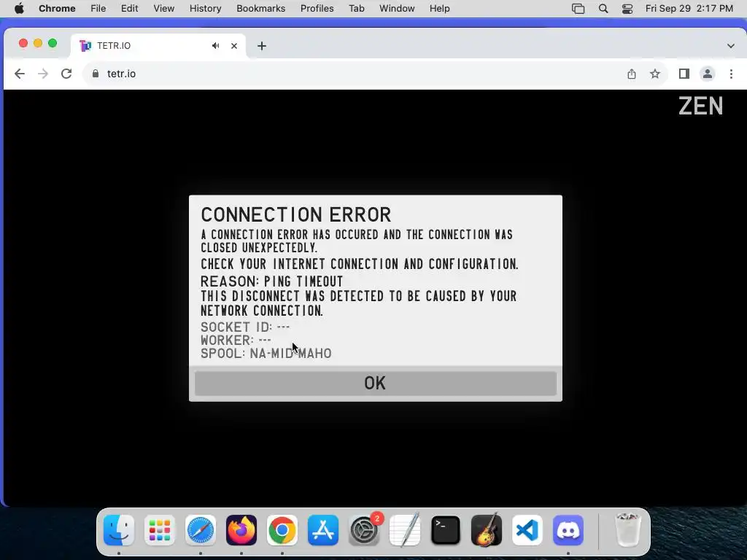The height and width of the screenshot is (560, 747).
Task: Open Control Center in the menu bar
Action: pos(627,8)
